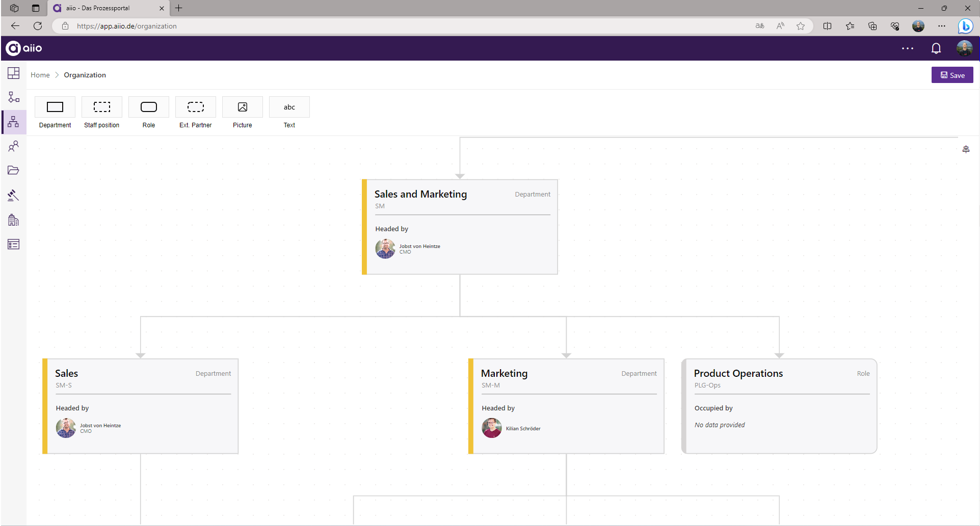Open the Dashboard view in the sidebar
The image size is (980, 526).
[13, 73]
